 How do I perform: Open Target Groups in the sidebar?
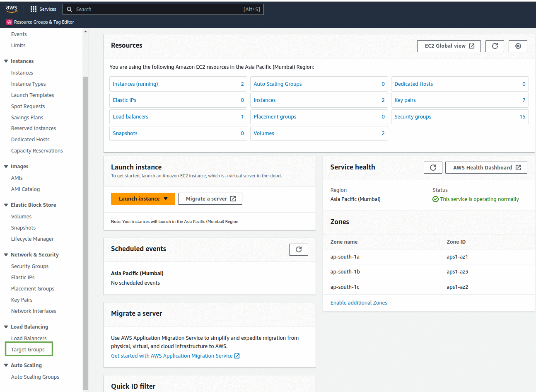28,349
